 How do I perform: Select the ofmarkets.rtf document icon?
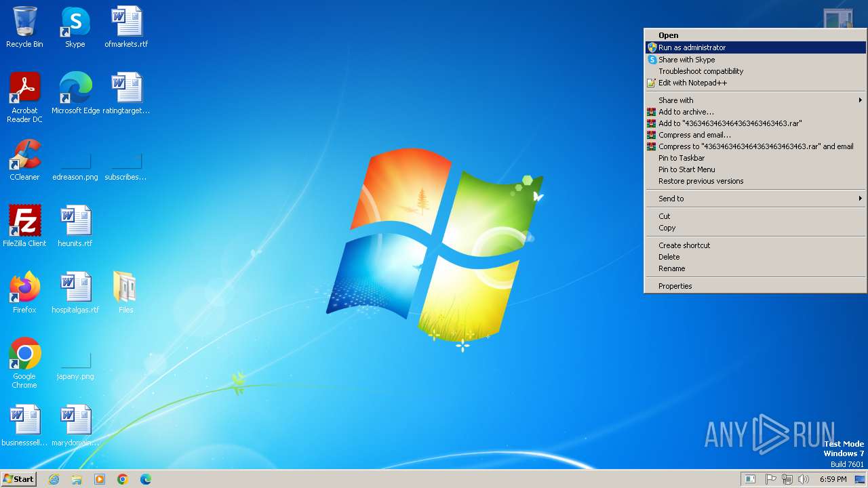tap(126, 27)
